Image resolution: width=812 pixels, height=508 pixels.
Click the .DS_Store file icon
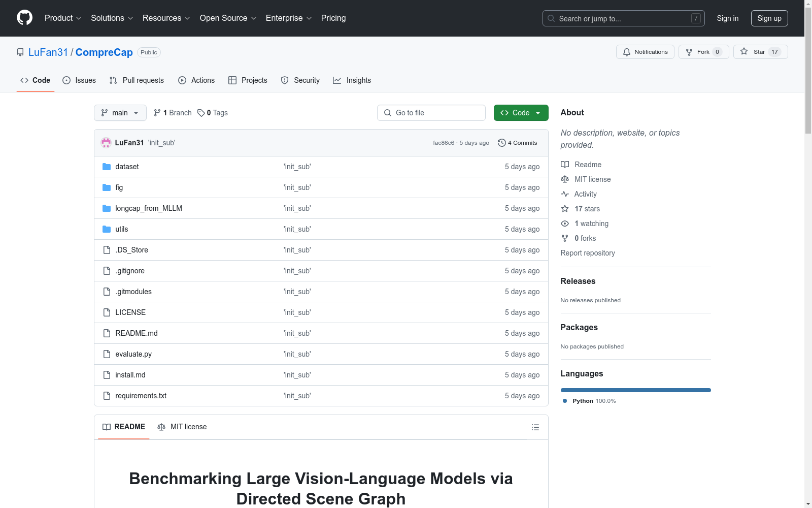(x=107, y=250)
